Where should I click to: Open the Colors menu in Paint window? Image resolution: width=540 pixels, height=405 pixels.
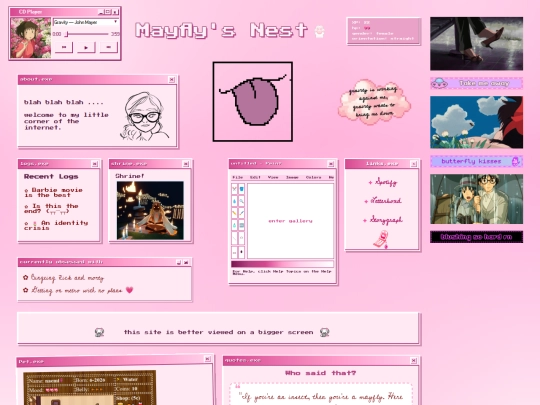(313, 177)
